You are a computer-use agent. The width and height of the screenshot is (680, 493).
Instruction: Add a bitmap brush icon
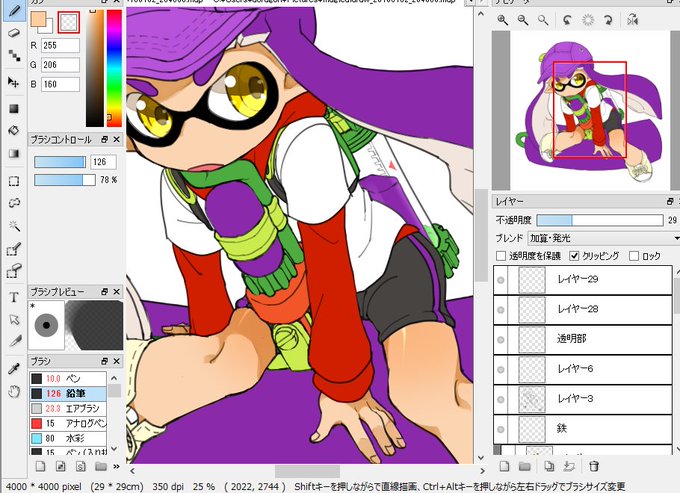click(61, 467)
